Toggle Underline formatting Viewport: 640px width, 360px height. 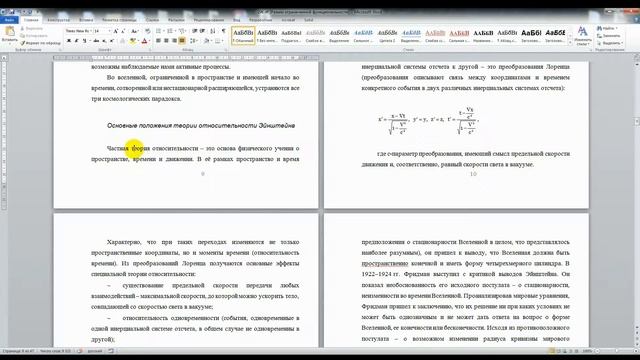click(x=84, y=41)
